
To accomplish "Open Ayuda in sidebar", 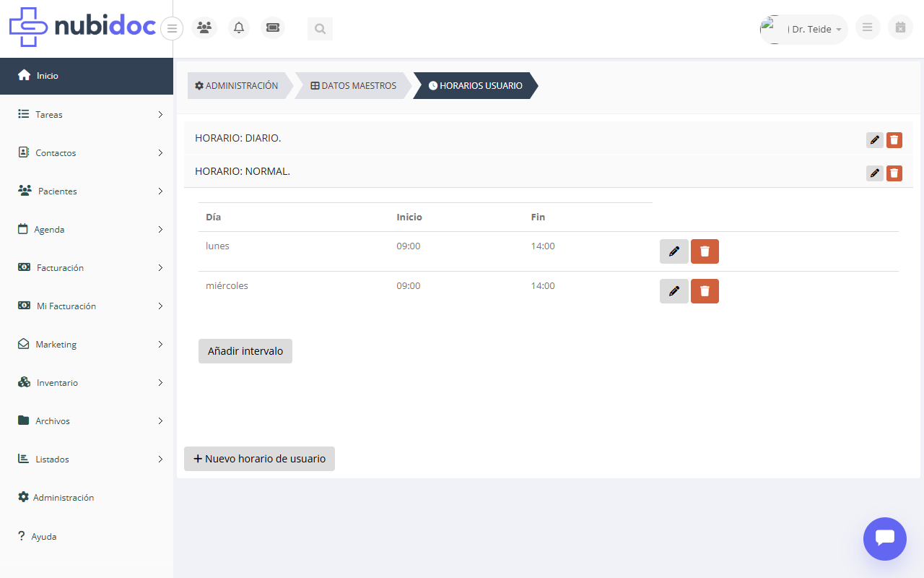I will pyautogui.click(x=87, y=536).
